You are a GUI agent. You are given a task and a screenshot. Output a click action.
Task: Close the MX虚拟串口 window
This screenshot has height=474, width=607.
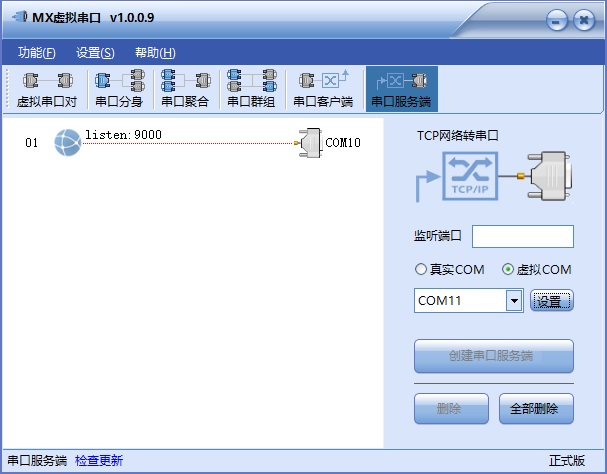tap(584, 21)
